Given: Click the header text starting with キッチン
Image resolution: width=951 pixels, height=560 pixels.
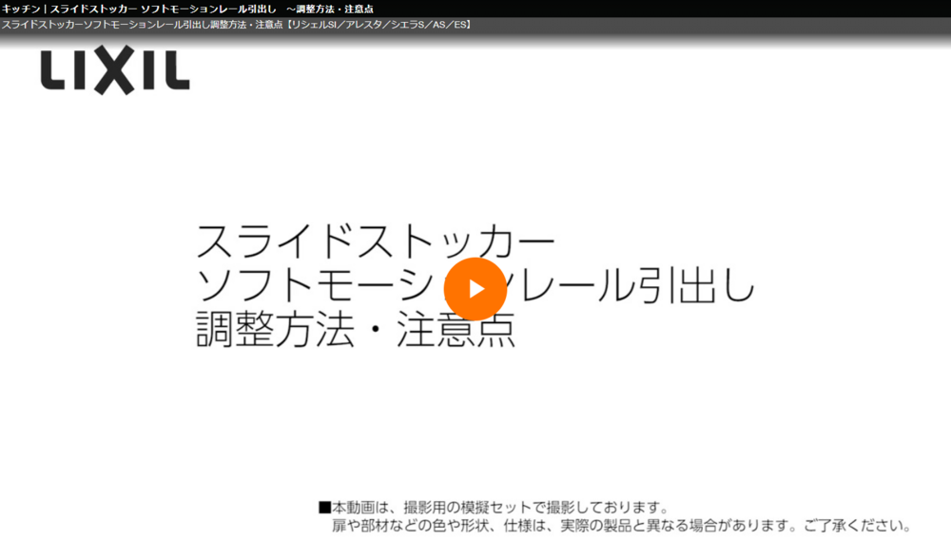Looking at the screenshot, I should coord(187,10).
